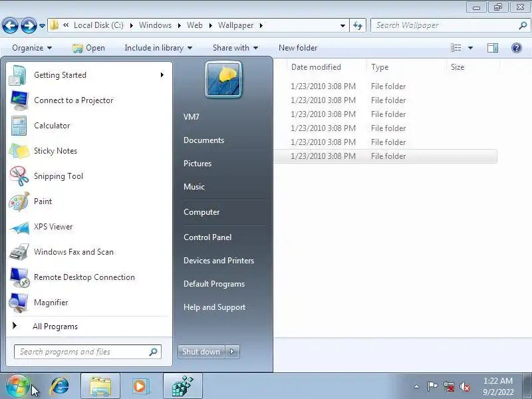The image size is (532, 399).
Task: Open the Magnifier tool
Action: 89,303
